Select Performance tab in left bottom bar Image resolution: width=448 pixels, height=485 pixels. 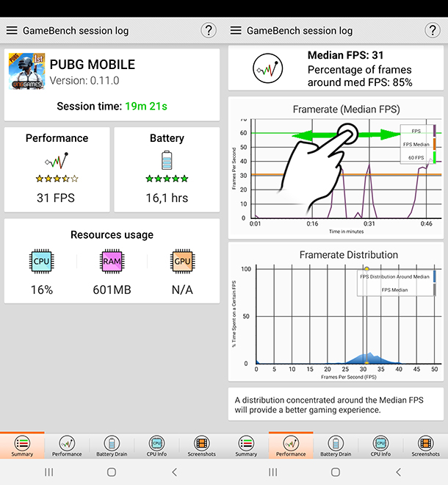pos(67,446)
